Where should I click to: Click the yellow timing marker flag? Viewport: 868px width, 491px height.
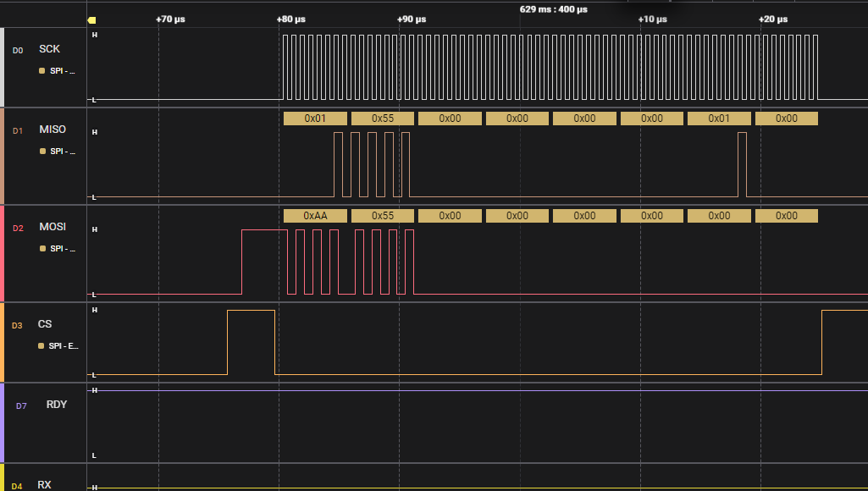(92, 20)
